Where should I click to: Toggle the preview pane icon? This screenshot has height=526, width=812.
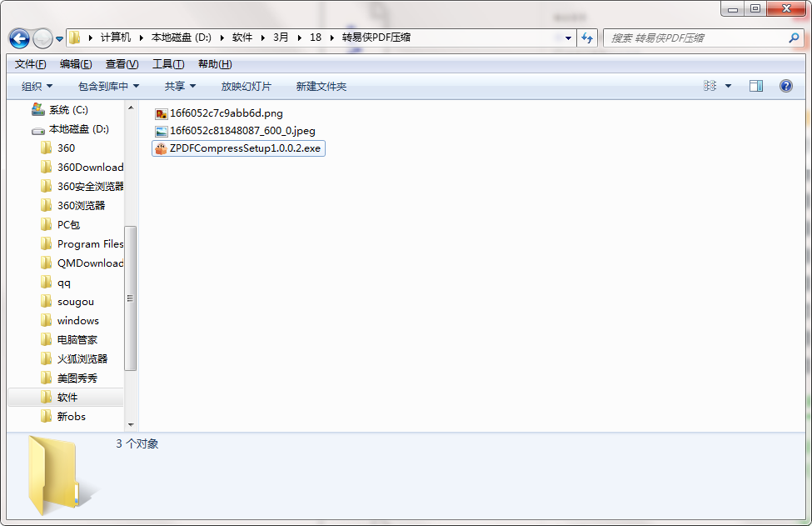pos(756,86)
